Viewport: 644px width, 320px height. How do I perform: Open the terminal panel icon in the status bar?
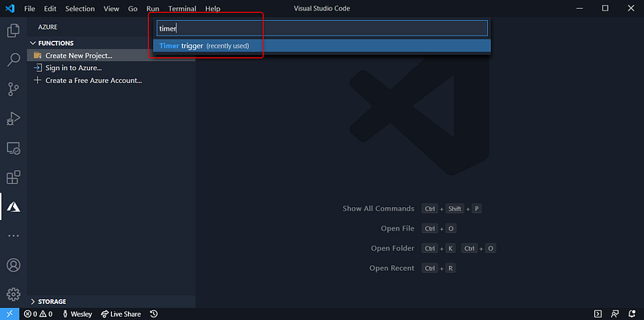[x=598, y=314]
